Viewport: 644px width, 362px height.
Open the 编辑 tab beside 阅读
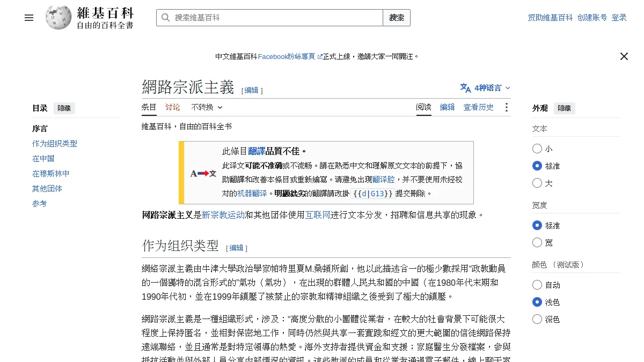point(447,107)
